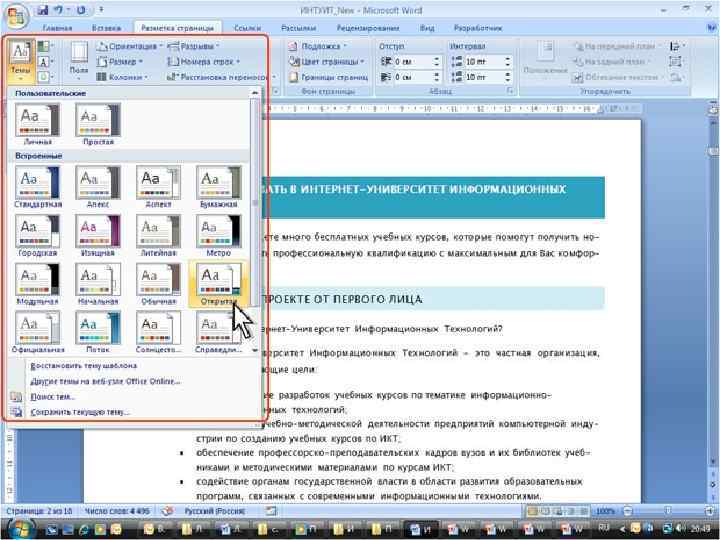The height and width of the screenshot is (540, 720).
Task: Select the Print Layout view button
Action: (x=533, y=511)
